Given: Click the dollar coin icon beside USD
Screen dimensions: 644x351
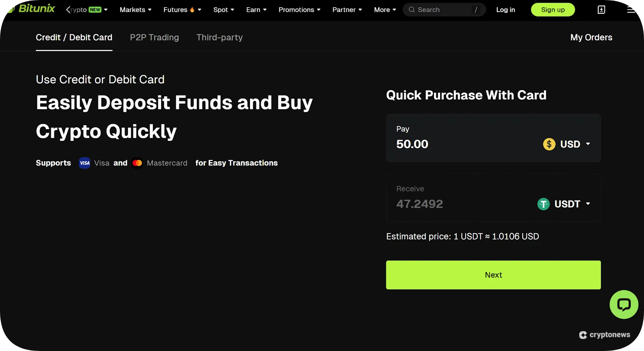Looking at the screenshot, I should click(549, 144).
